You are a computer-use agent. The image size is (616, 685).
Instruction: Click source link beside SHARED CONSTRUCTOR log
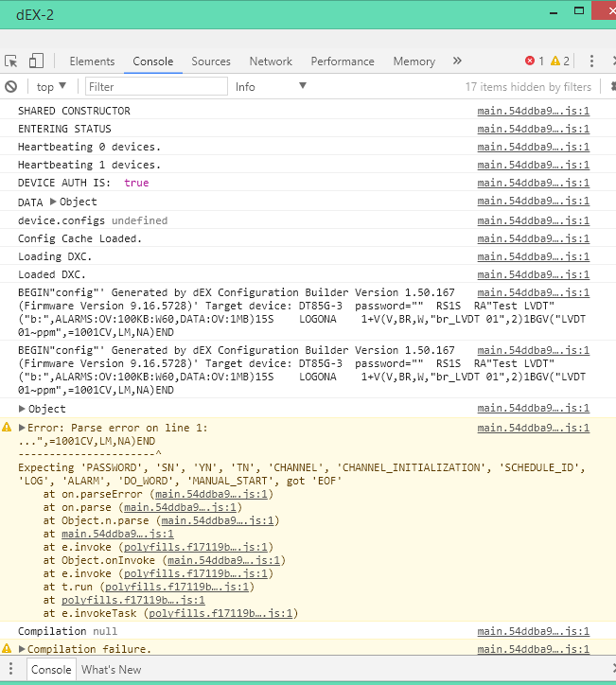click(533, 111)
